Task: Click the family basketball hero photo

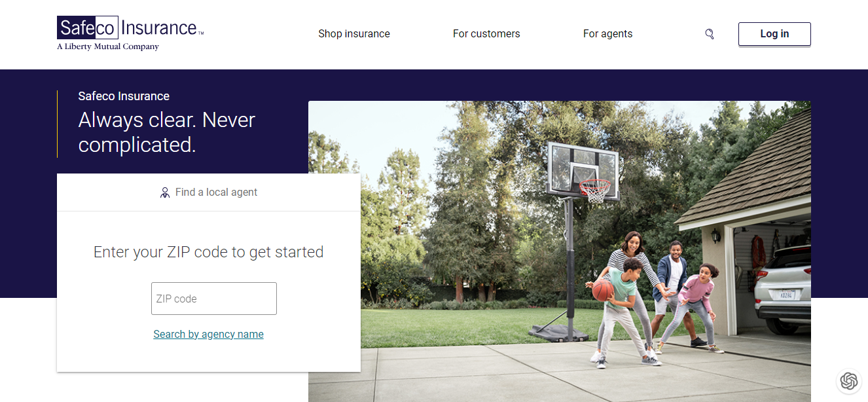Action: click(x=560, y=251)
